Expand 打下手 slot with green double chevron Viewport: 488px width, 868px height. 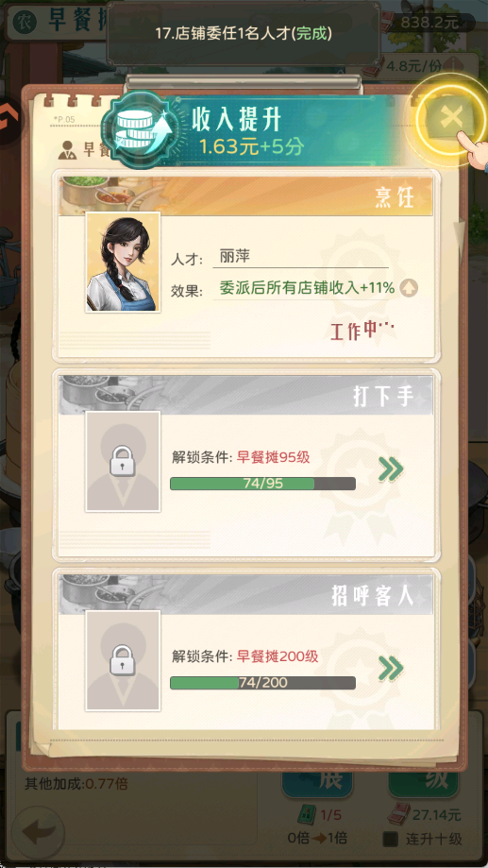point(391,469)
